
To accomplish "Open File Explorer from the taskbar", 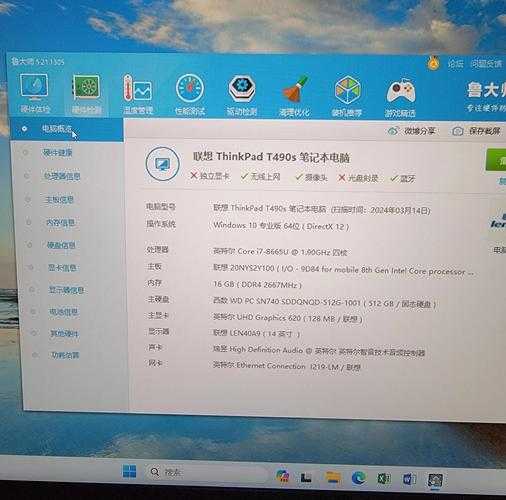I will 333,478.
